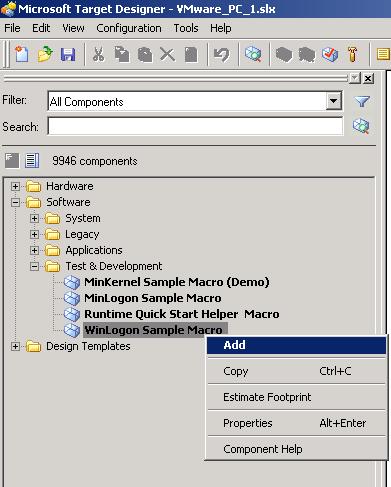Click the 9946 components count text
This screenshot has height=487, width=391.
coord(95,161)
